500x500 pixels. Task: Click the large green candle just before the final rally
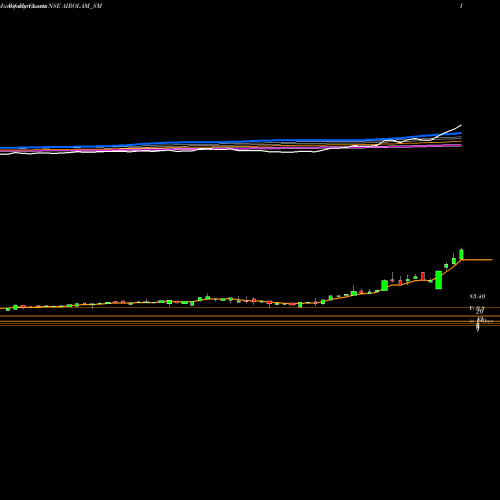tap(439, 280)
